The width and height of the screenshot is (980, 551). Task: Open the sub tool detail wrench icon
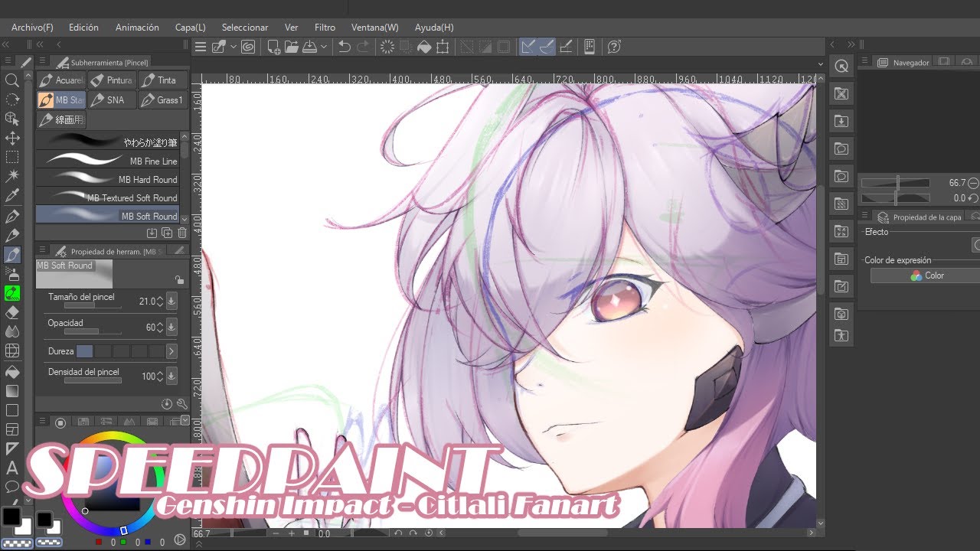[x=182, y=403]
